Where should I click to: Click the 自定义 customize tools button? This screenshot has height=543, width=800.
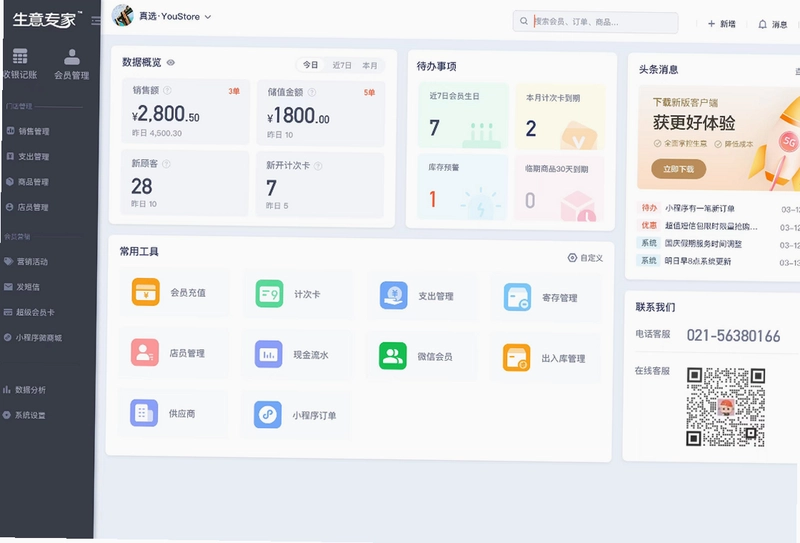(x=586, y=258)
